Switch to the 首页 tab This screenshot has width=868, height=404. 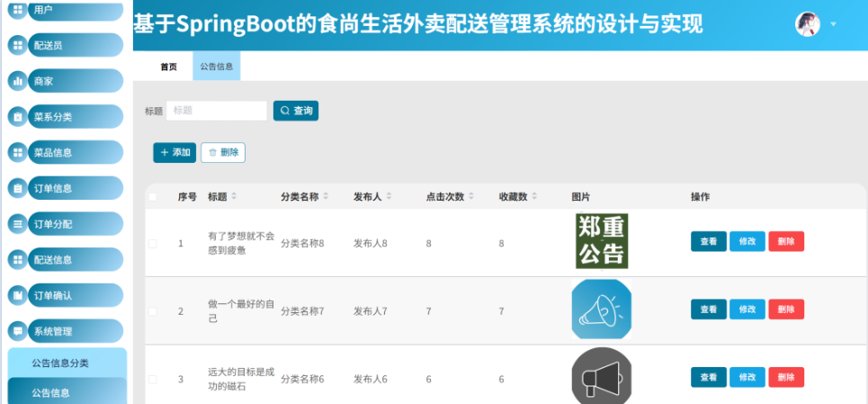169,67
